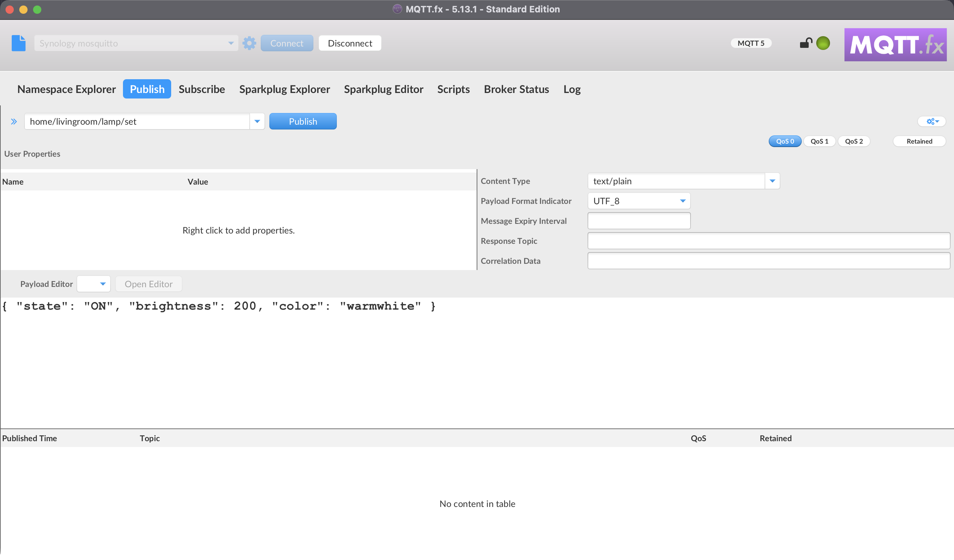The image size is (954, 560).
Task: Click the Connect button
Action: (x=287, y=43)
